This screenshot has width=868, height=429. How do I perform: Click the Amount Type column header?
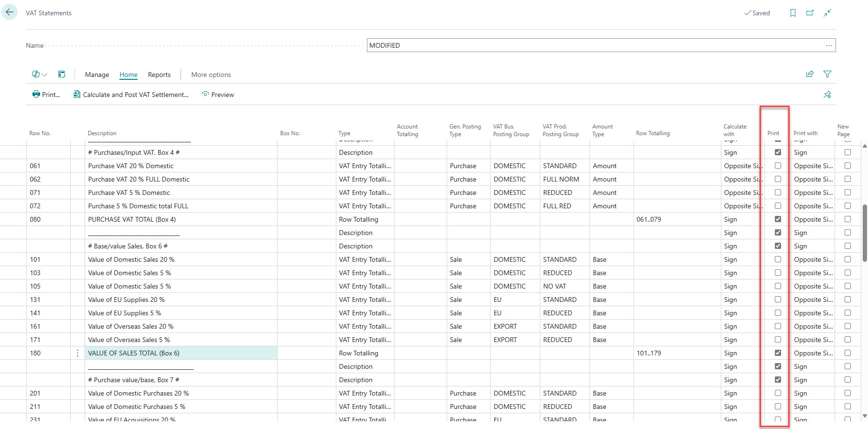tap(602, 130)
